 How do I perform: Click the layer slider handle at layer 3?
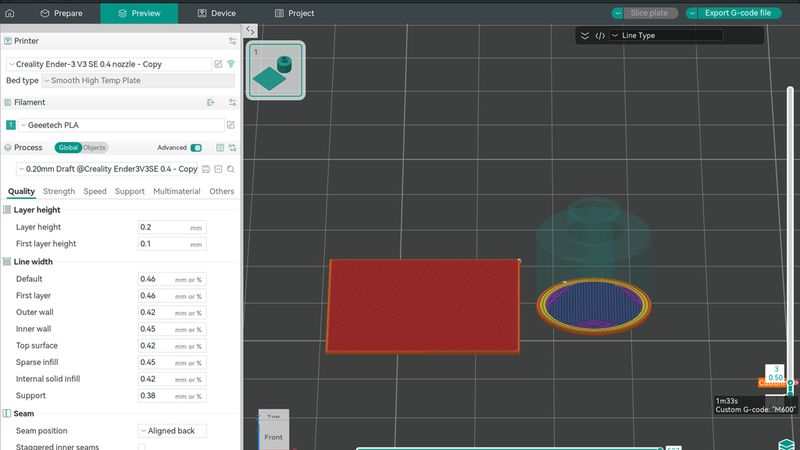tap(789, 382)
